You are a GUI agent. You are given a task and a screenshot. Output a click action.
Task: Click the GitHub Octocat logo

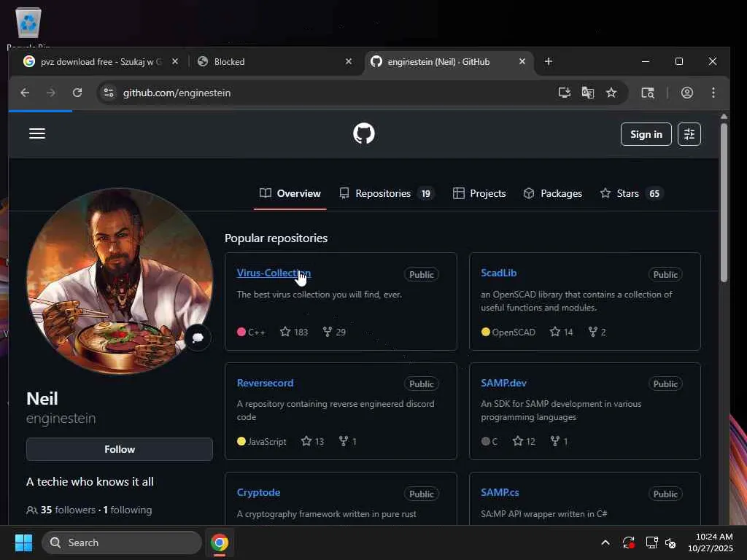(x=364, y=134)
